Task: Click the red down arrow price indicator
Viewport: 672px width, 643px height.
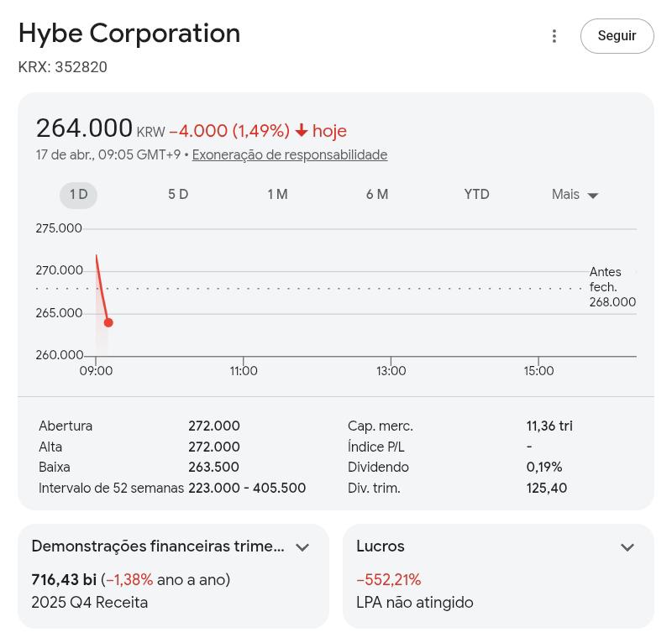Action: click(x=302, y=131)
